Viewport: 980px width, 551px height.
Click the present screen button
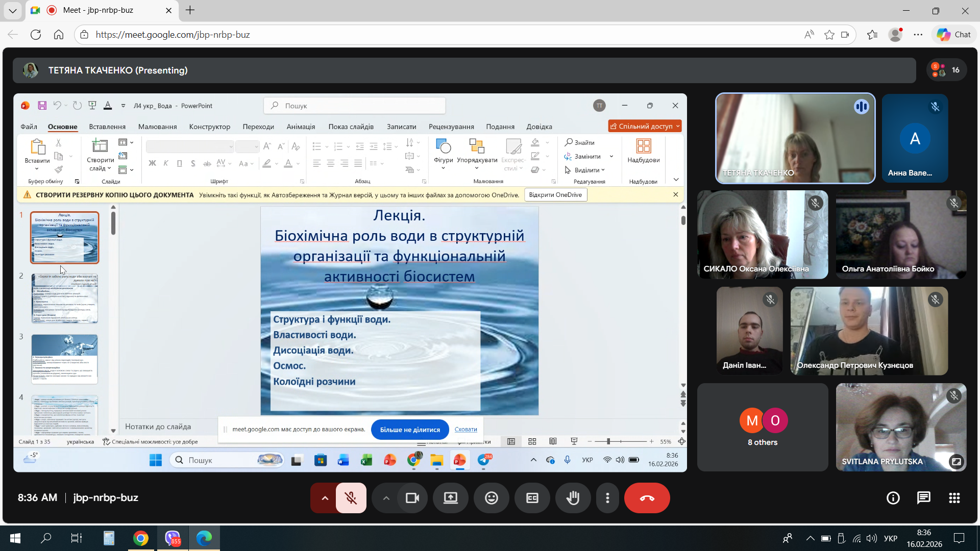tap(450, 498)
